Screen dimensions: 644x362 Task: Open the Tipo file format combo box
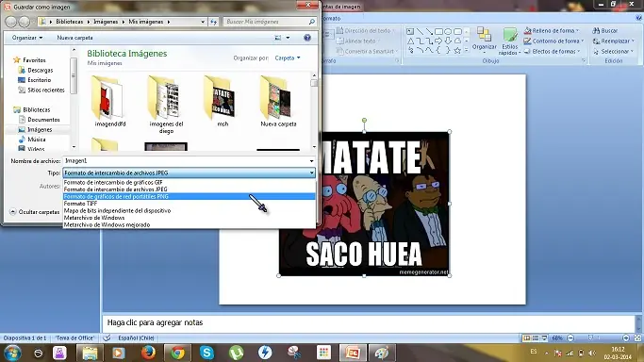click(x=189, y=173)
